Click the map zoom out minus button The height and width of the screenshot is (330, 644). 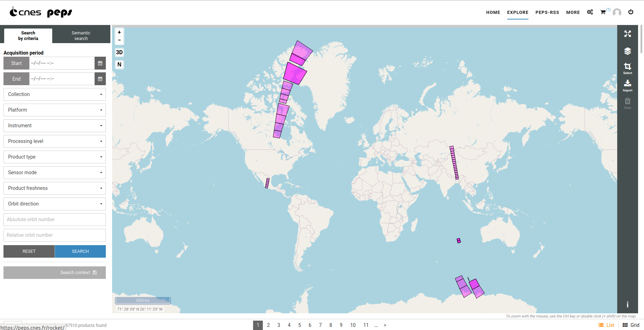tap(119, 40)
